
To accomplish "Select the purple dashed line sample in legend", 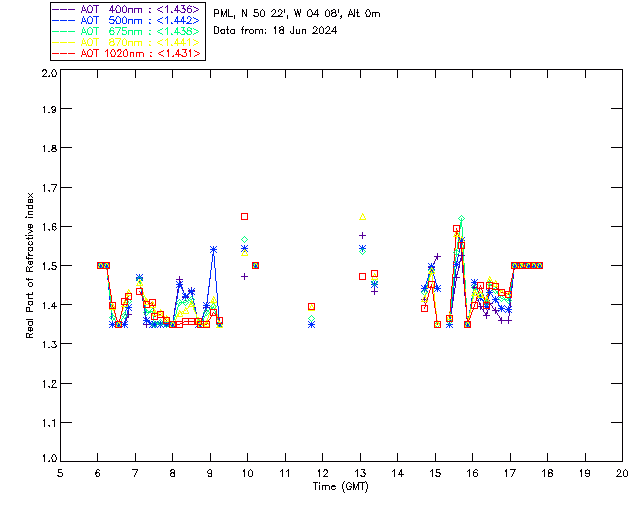I will pyautogui.click(x=64, y=9).
